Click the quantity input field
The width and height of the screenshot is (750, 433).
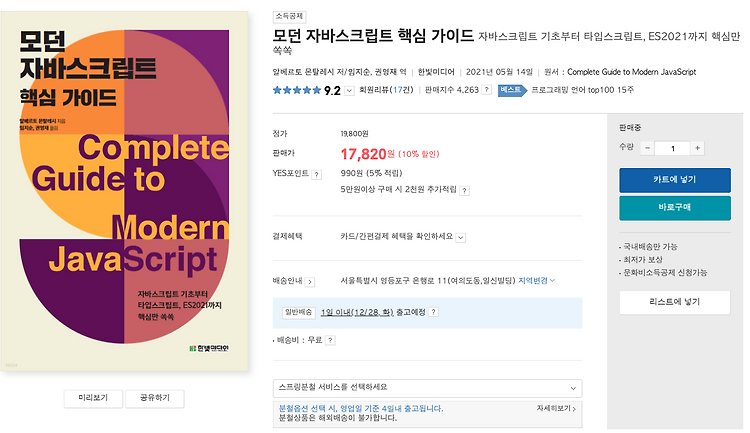pyautogui.click(x=673, y=148)
